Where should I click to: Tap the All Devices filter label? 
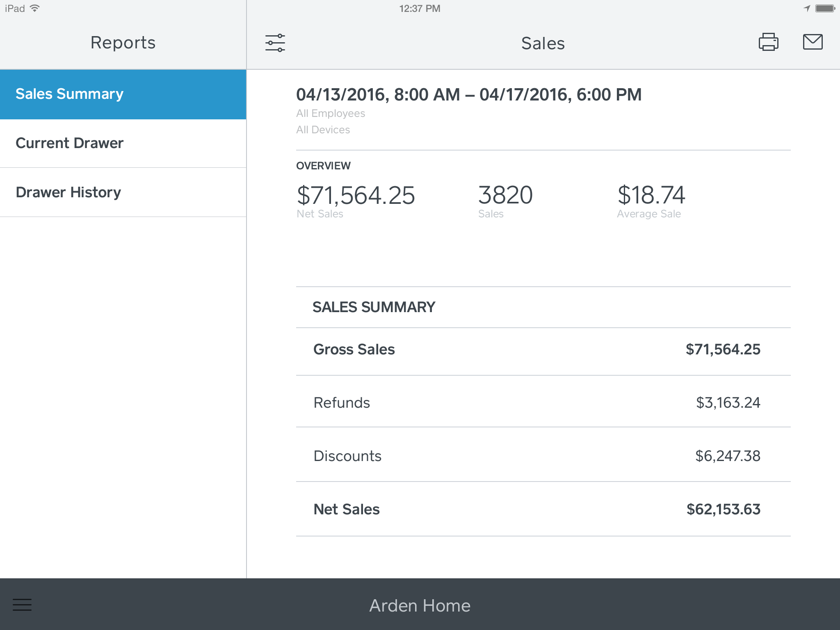323,130
